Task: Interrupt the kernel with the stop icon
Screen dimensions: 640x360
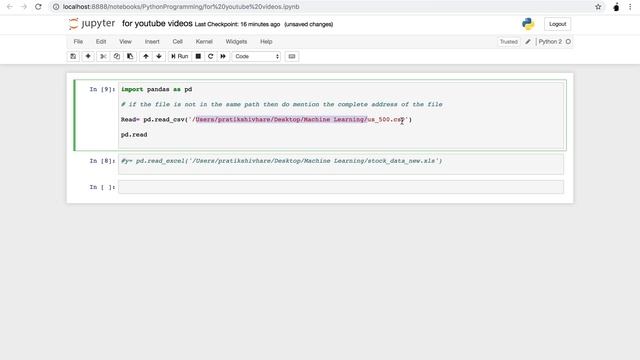Action: coord(198,56)
